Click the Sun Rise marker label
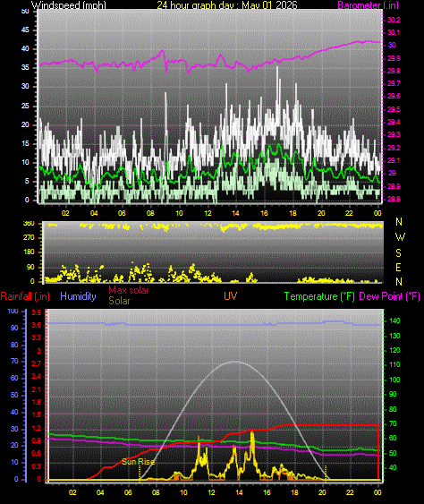This screenshot has width=424, height=504. [x=138, y=462]
